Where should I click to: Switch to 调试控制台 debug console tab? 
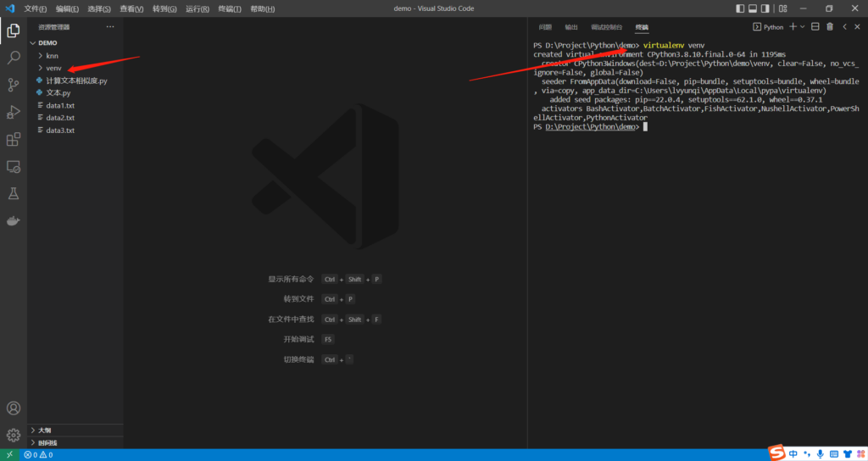[x=607, y=27]
